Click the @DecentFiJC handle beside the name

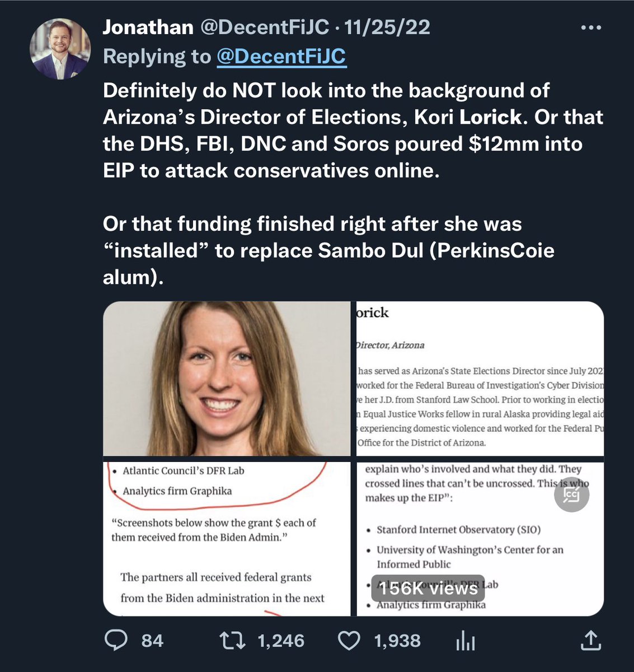(x=265, y=27)
